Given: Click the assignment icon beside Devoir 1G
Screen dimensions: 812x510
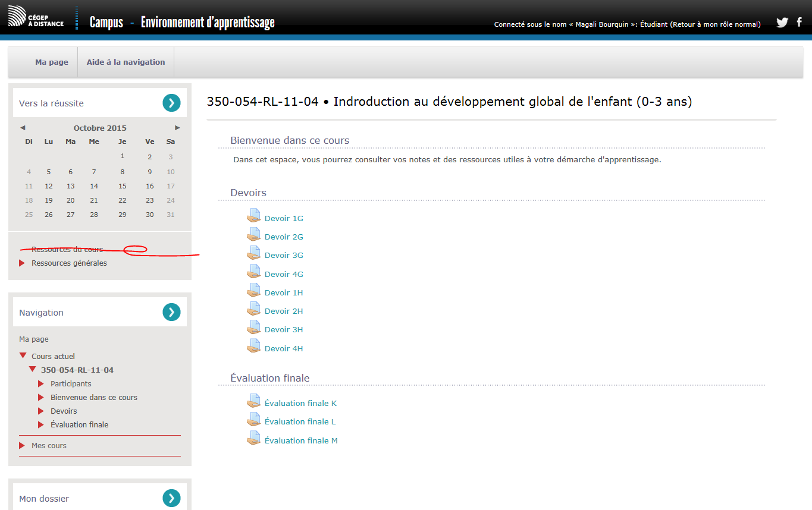Looking at the screenshot, I should (x=254, y=217).
